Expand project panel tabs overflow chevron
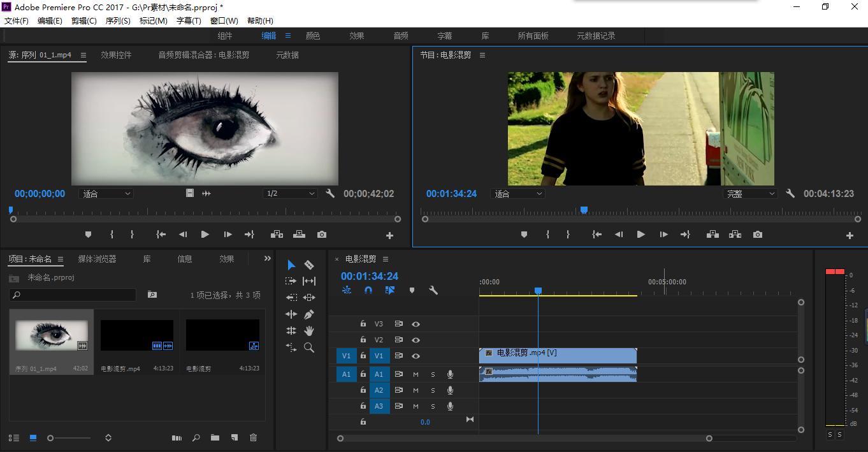The height and width of the screenshot is (452, 868). [267, 259]
